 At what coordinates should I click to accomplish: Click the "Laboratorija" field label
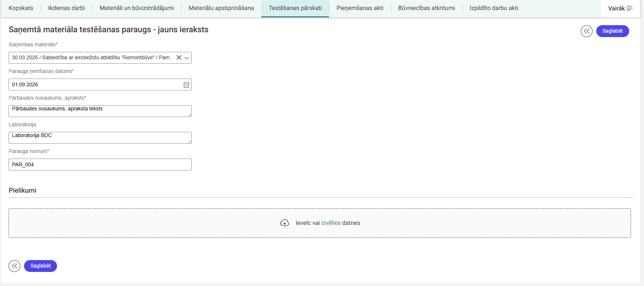23,125
